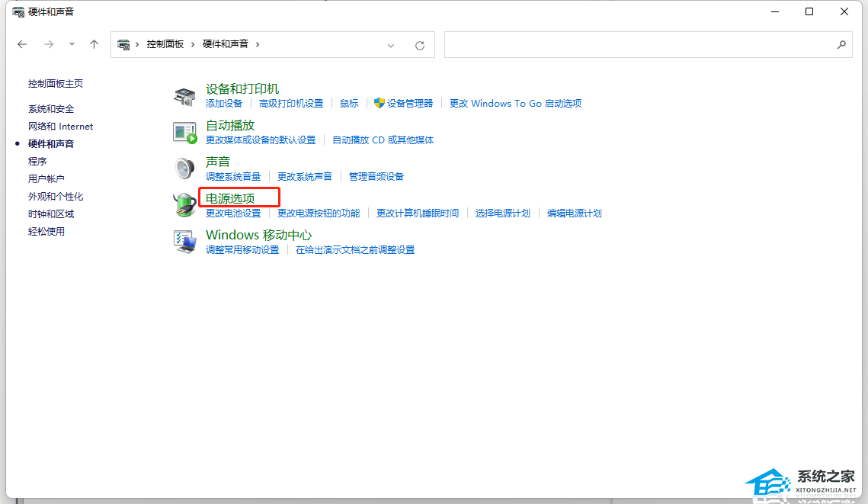Click 在给出演示文档之前调整设置 link
This screenshot has height=504, width=868.
pyautogui.click(x=355, y=250)
